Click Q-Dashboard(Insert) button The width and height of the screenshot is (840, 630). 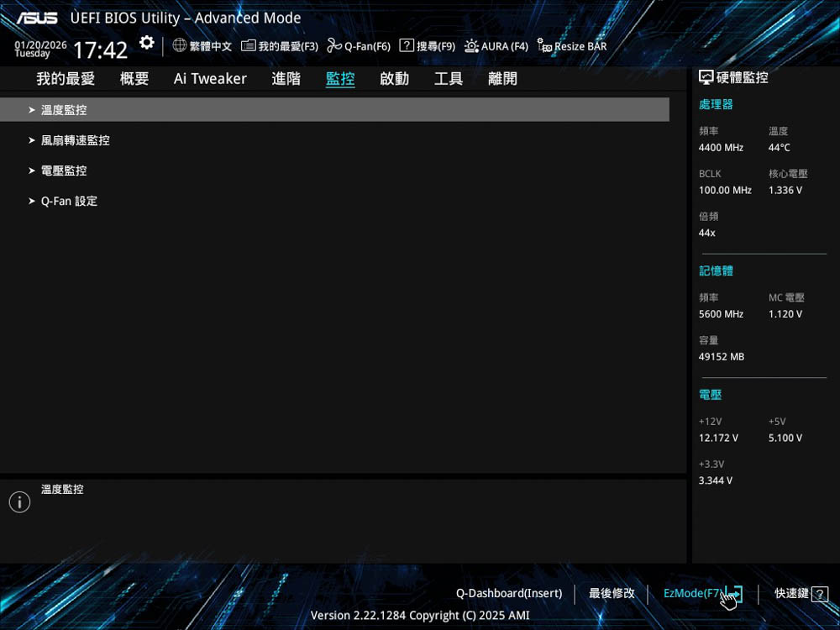click(509, 593)
